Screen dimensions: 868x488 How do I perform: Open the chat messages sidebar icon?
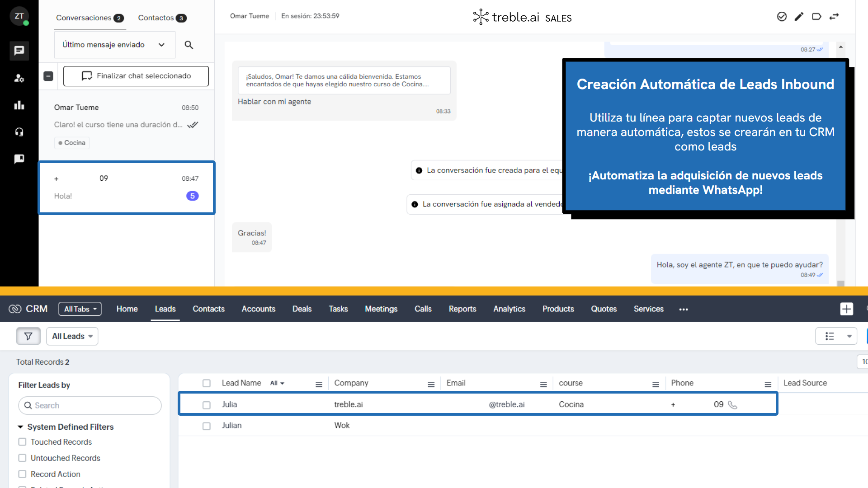coord(19,51)
